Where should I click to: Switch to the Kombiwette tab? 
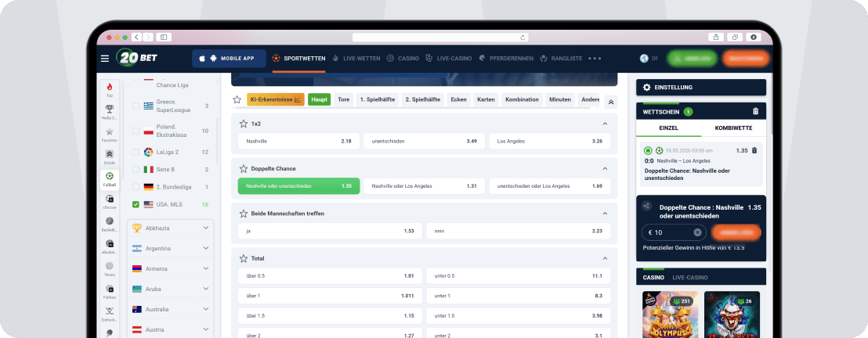pos(733,128)
